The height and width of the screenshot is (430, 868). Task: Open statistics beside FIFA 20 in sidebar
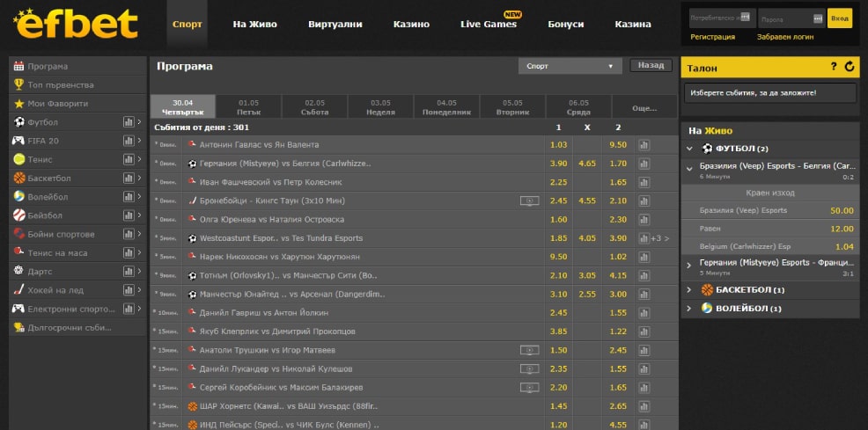129,141
